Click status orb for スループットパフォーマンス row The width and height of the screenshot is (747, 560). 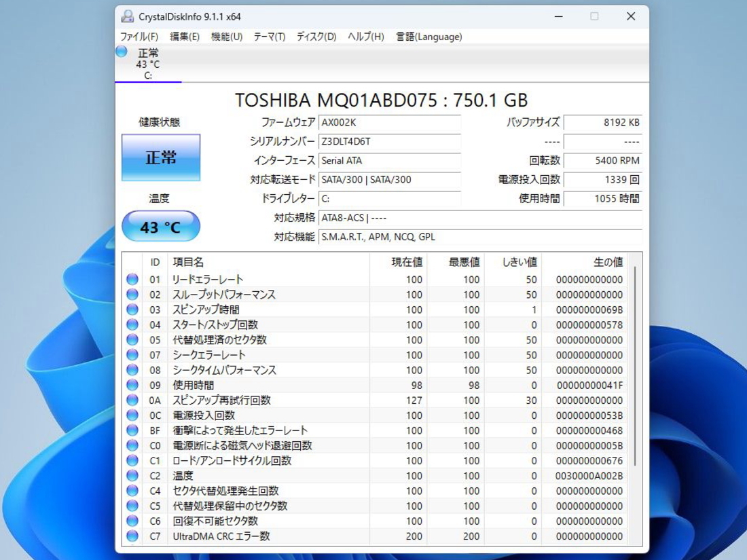pyautogui.click(x=132, y=295)
